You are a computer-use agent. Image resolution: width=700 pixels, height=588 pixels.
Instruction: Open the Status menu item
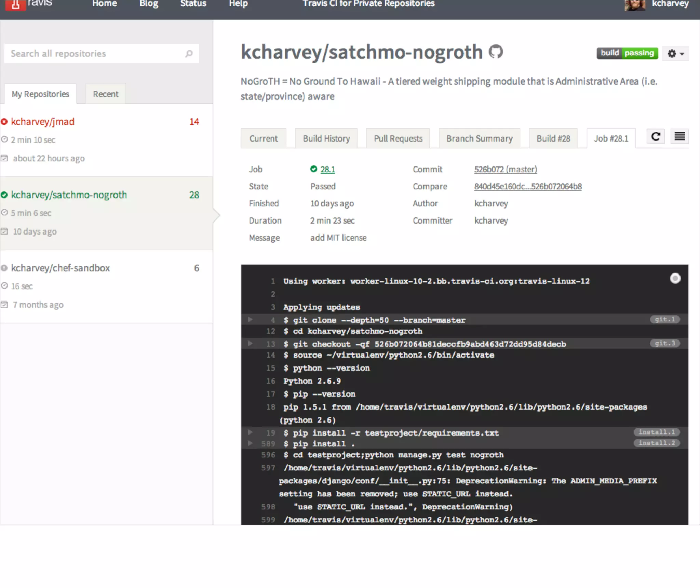coord(193,4)
